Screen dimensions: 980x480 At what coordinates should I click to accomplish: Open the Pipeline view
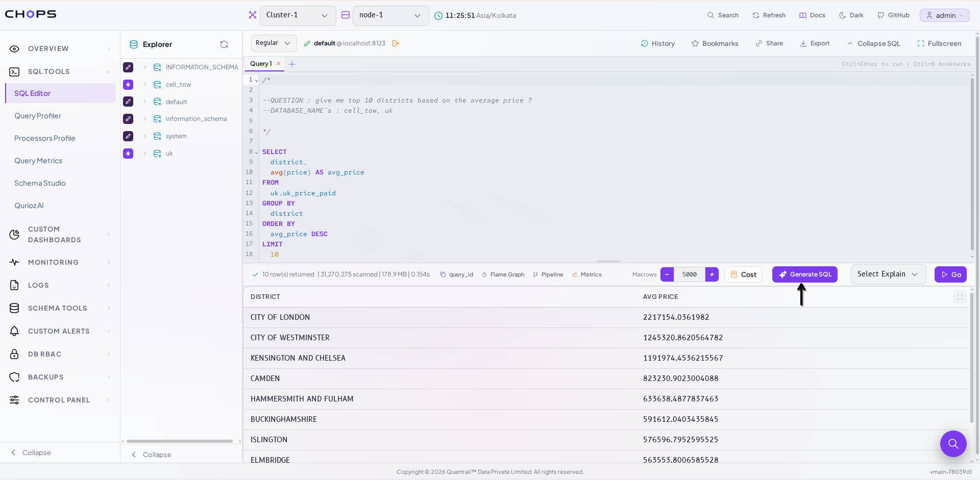(548, 274)
